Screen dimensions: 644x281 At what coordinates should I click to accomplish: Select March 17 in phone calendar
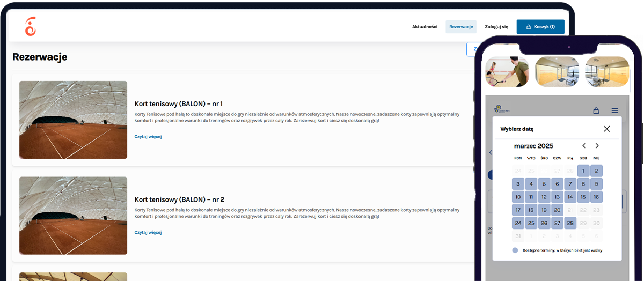(x=518, y=210)
